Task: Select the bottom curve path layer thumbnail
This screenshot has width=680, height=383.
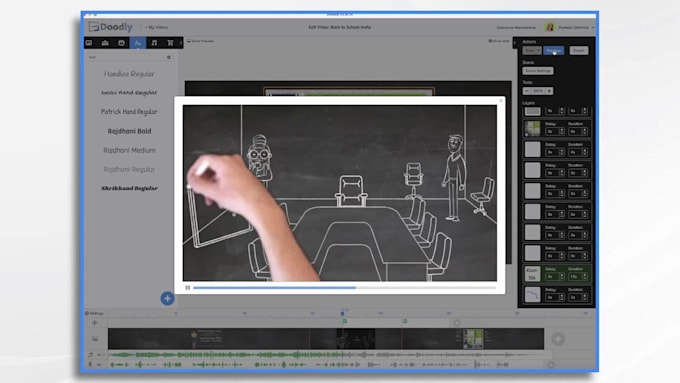Action: 533,295
